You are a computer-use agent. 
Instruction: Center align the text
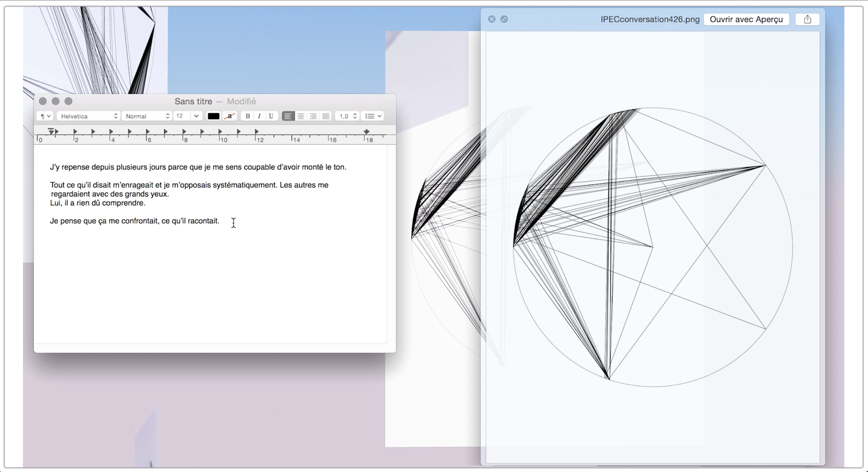coord(301,116)
